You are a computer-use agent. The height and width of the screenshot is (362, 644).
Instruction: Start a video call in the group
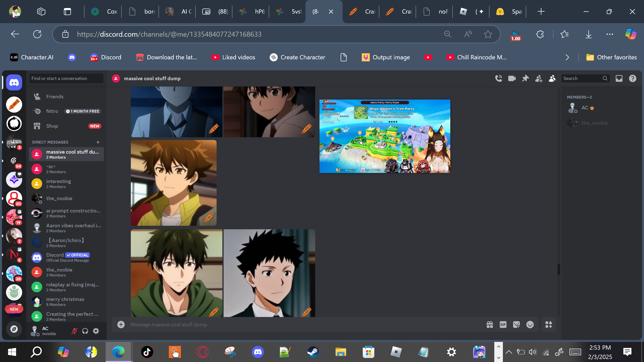[512, 78]
